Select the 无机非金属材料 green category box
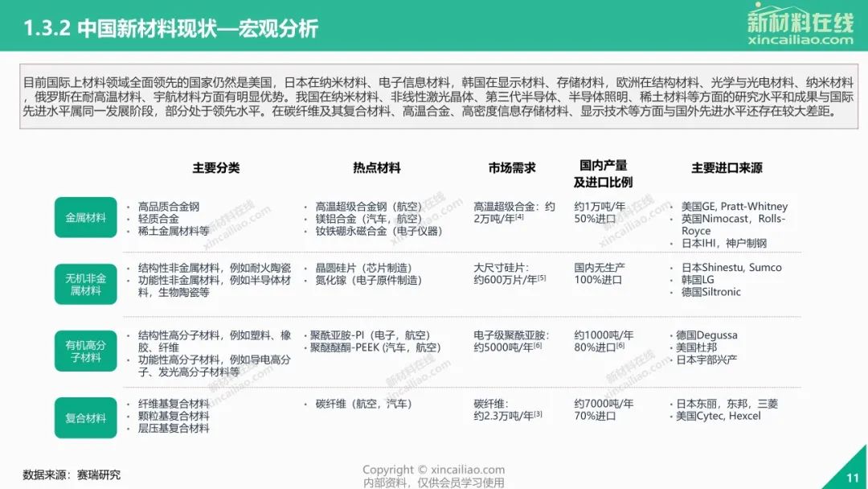This screenshot has height=489, width=868. tap(85, 285)
